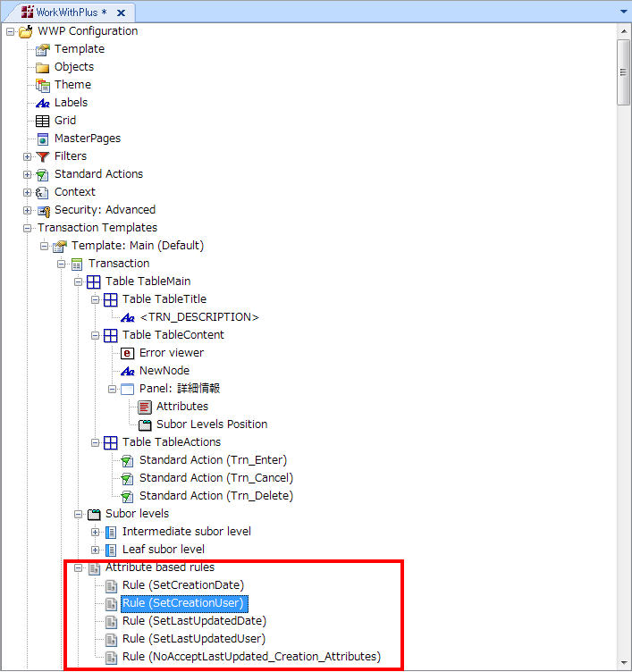
Task: Collapse the Attribute based rules node
Action: click(x=78, y=567)
